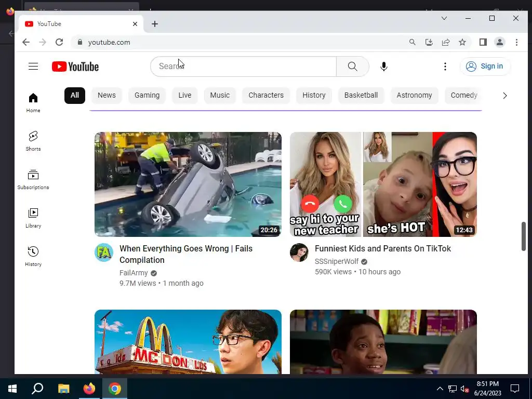Start voice search with the microphone icon
The height and width of the screenshot is (399, 532).
[x=384, y=66]
